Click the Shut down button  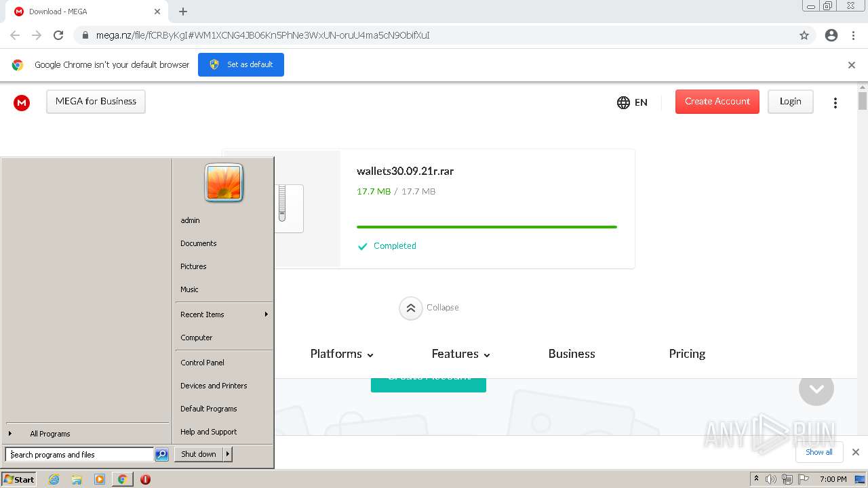tap(199, 454)
